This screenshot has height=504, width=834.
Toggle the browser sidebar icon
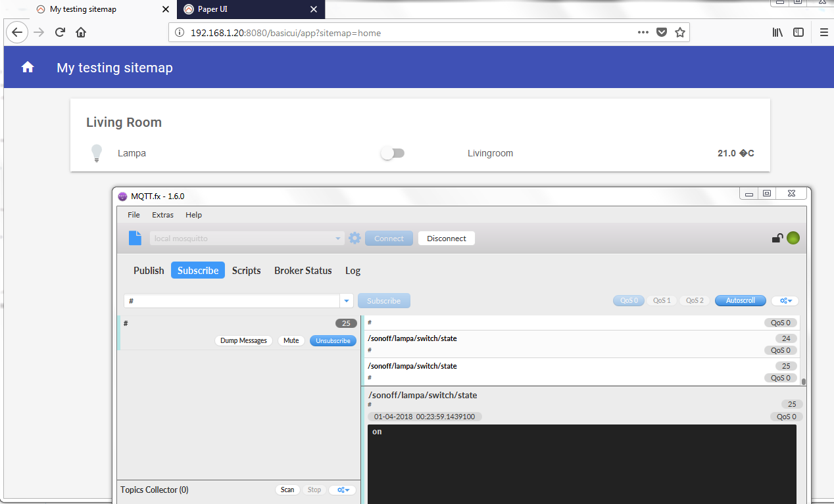798,32
